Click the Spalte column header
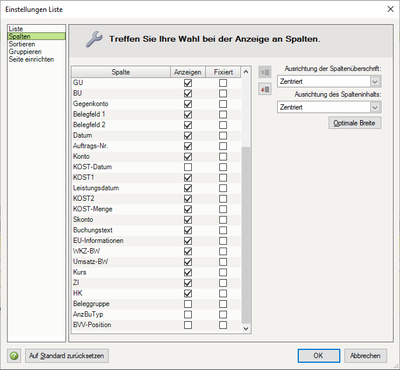 [121, 72]
